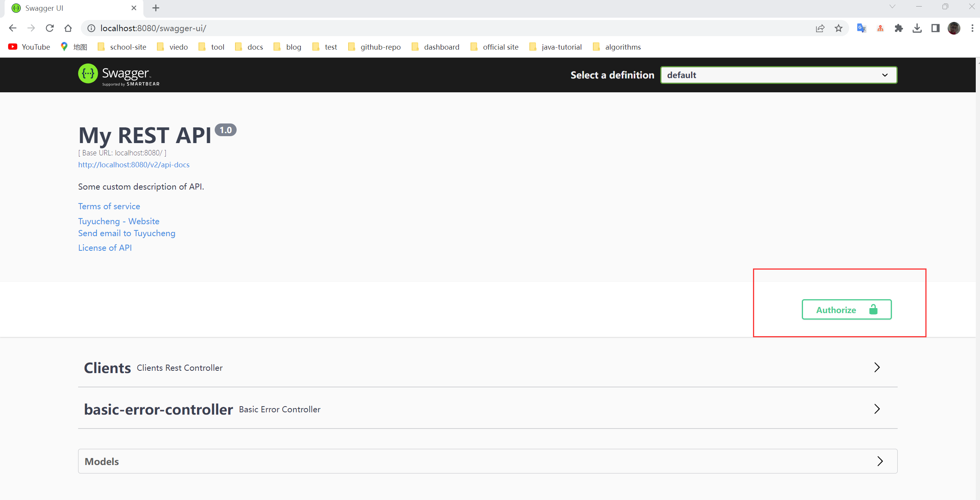Open the Tuyucheng - Website link

coord(119,221)
